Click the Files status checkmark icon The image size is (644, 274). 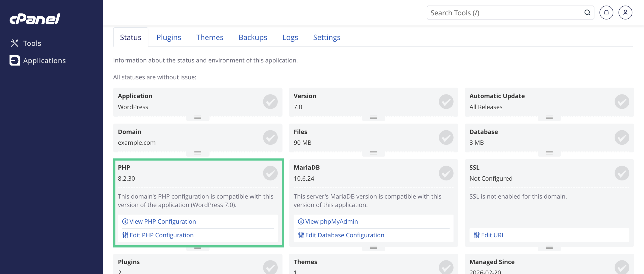tap(446, 137)
